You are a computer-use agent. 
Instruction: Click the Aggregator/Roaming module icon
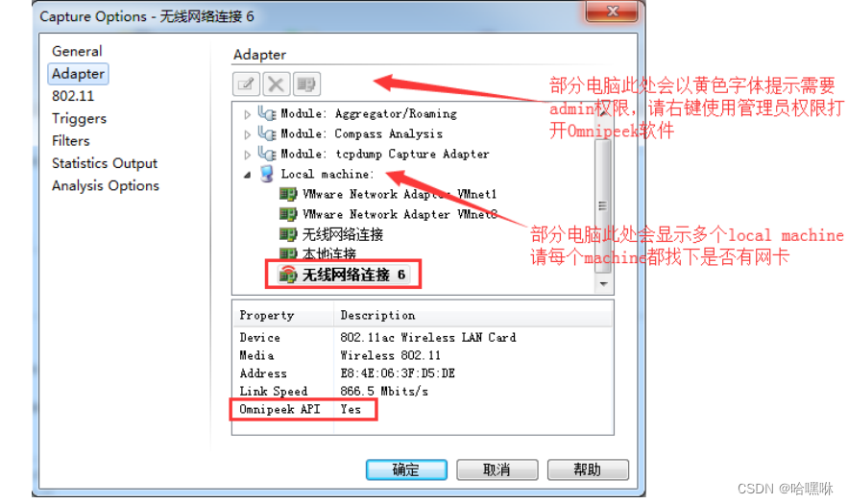267,113
